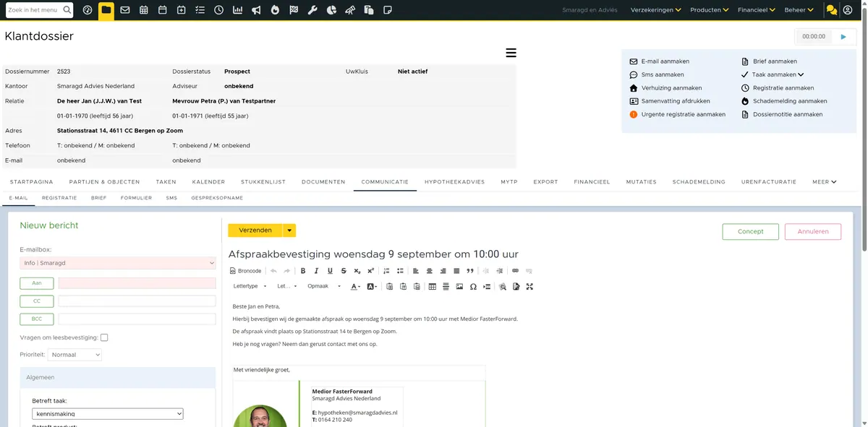This screenshot has width=868, height=427.
Task: Open the text color picker
Action: point(355,287)
